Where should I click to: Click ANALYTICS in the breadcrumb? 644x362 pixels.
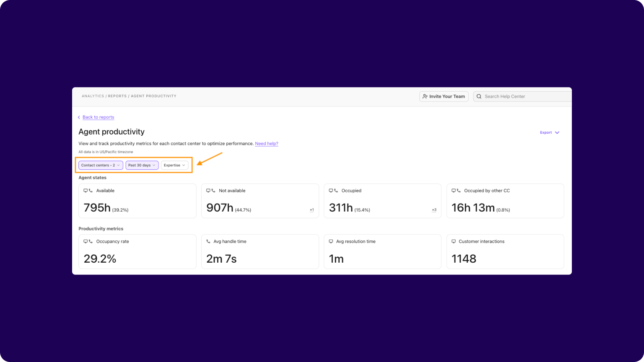pos(93,96)
